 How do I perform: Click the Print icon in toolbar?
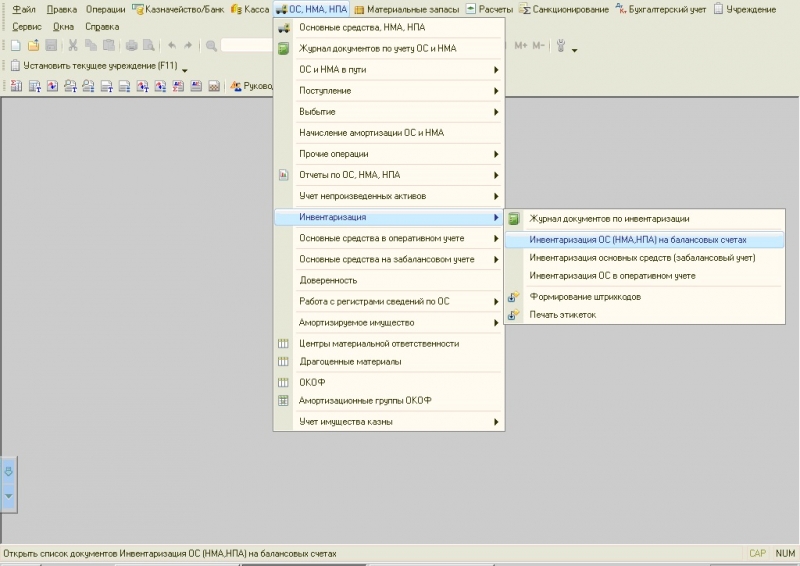[x=132, y=46]
